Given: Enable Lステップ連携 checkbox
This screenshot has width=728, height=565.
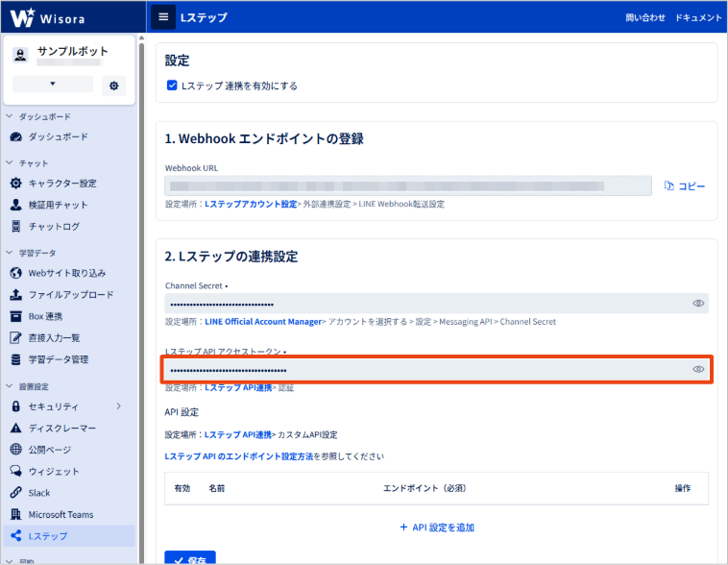Looking at the screenshot, I should (x=172, y=86).
